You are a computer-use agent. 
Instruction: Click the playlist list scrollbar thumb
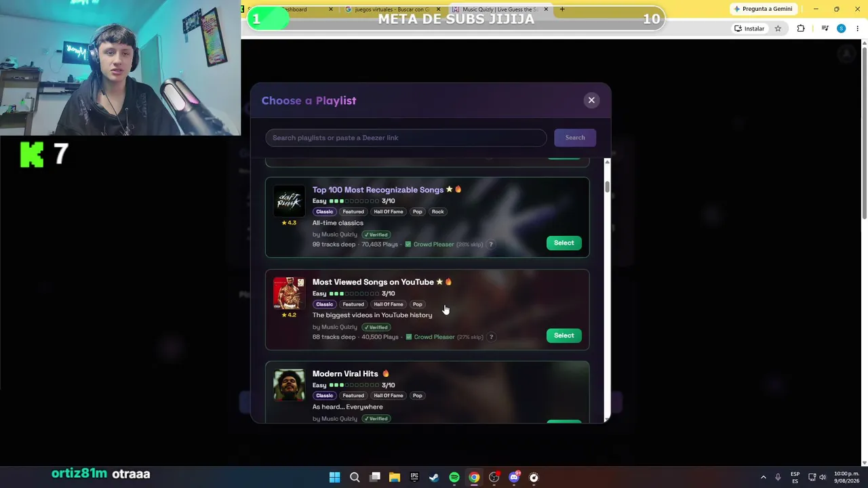607,187
